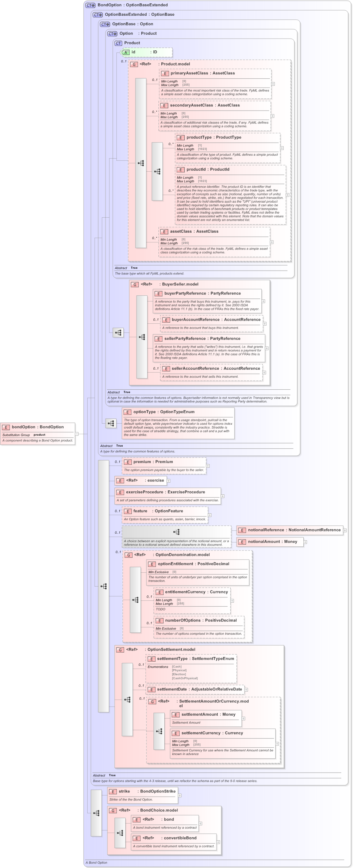Expand the strike : BondOptionStrike element
Viewport: 353px width, 868px height.
click(x=180, y=795)
